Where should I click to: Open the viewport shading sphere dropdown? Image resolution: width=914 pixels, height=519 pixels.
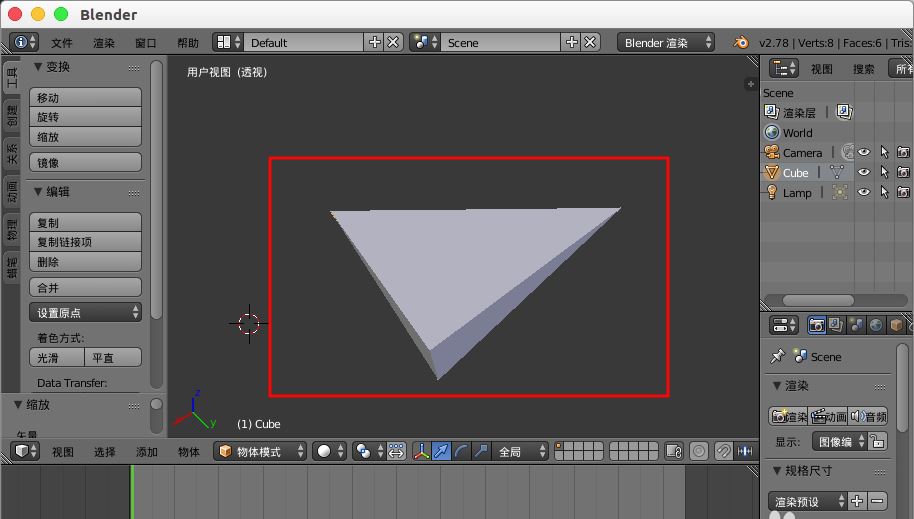(329, 451)
